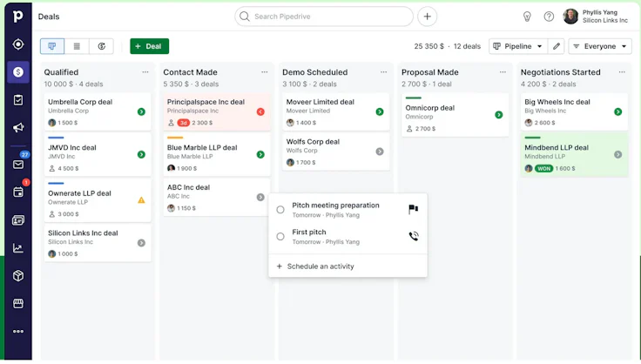Image resolution: width=641 pixels, height=364 pixels.
Task: Open the Proposal Made column options menu
Action: point(503,72)
